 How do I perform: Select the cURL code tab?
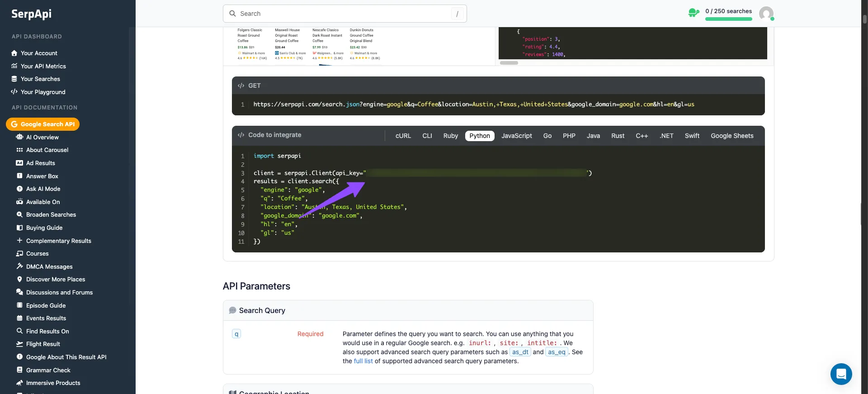403,136
